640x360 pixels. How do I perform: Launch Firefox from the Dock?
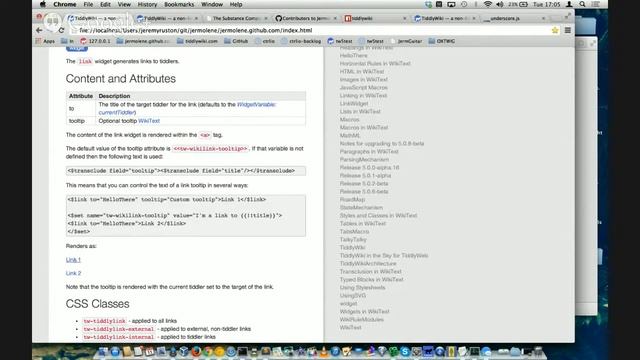pos(196,351)
